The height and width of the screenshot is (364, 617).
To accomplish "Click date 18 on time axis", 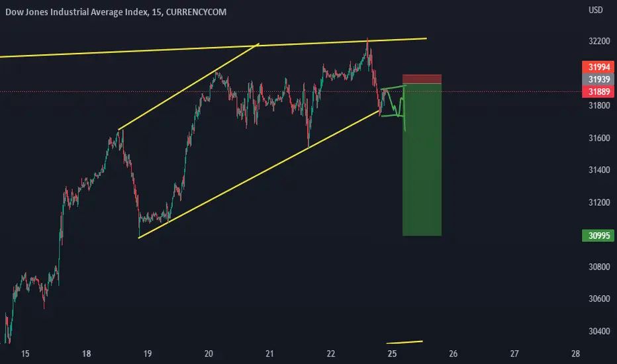I will [x=86, y=354].
